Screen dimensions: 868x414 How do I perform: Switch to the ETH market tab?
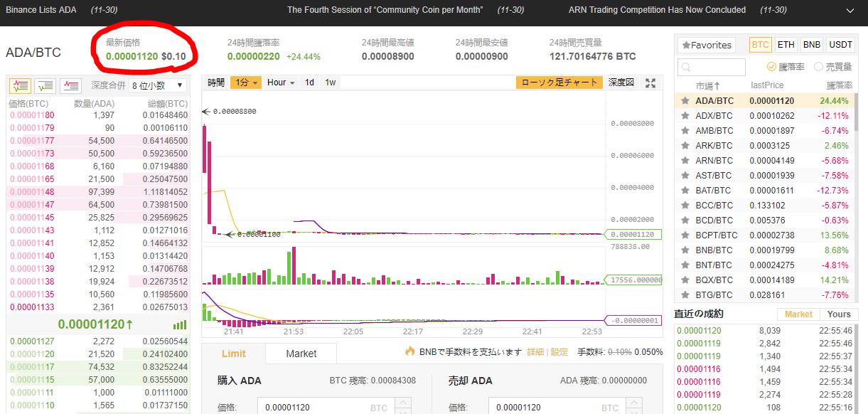[x=786, y=45]
